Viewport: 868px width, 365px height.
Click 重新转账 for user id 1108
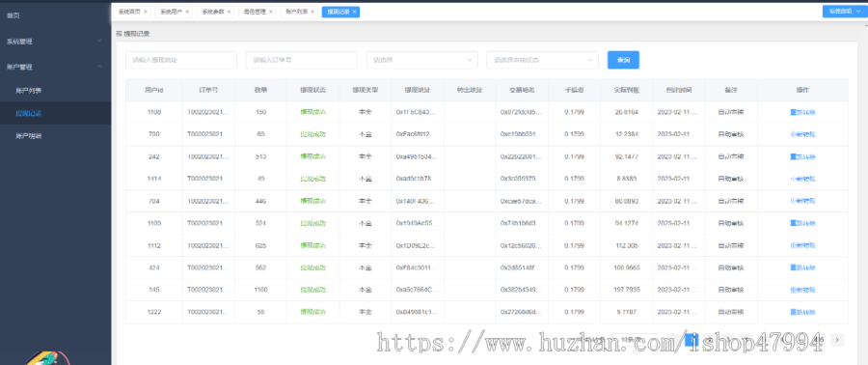(x=802, y=112)
